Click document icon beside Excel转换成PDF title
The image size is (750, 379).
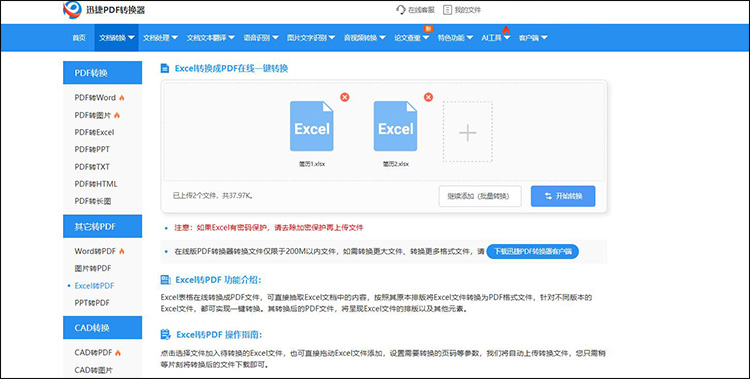[165, 68]
